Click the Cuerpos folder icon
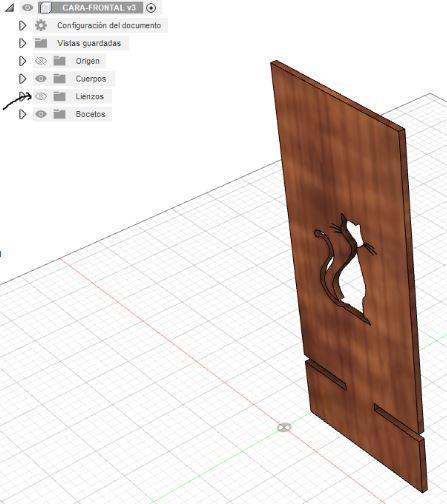Screen dimensions: 447x504 pos(60,78)
